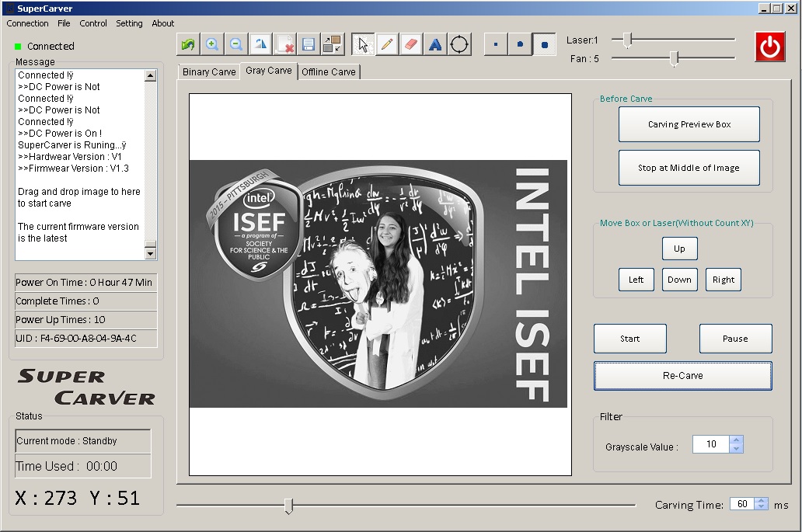Screen dimensions: 802x532
Task: Choose the large dot brush size
Action: pyautogui.click(x=544, y=44)
